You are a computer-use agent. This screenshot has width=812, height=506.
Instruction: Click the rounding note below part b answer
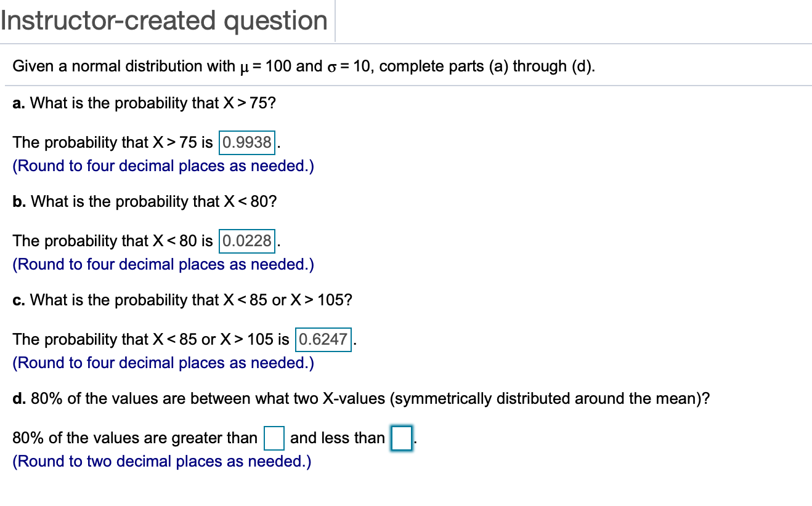[x=163, y=264]
